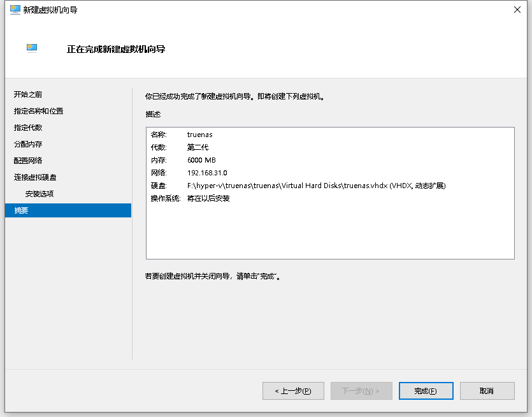The width and height of the screenshot is (532, 417).
Task: Select the 指定名称和位置 step
Action: click(38, 111)
